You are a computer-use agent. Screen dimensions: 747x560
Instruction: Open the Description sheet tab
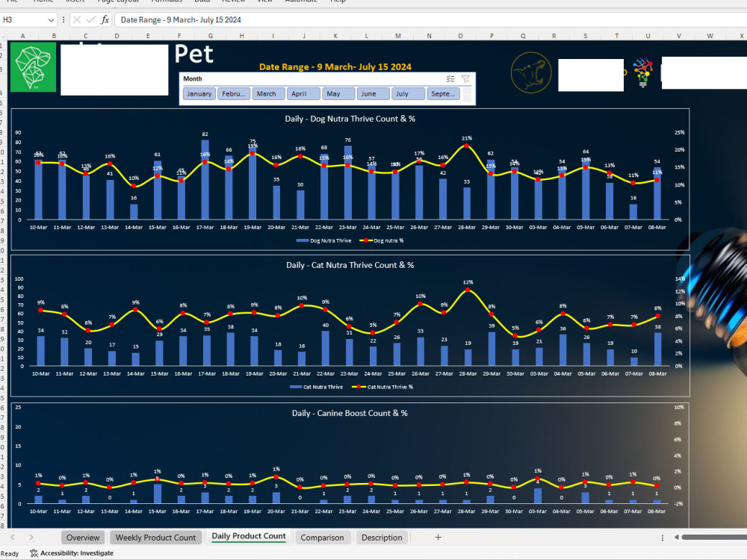pos(382,537)
